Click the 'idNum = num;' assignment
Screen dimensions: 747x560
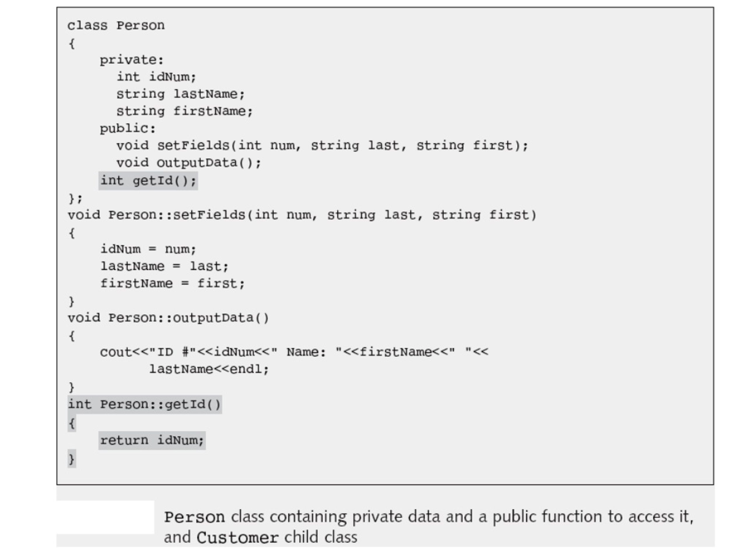(x=148, y=249)
